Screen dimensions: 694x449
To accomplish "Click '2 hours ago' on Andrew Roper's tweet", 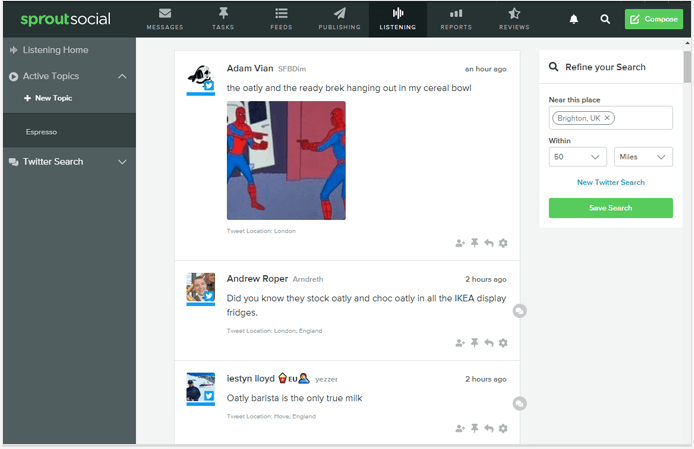I will 486,279.
